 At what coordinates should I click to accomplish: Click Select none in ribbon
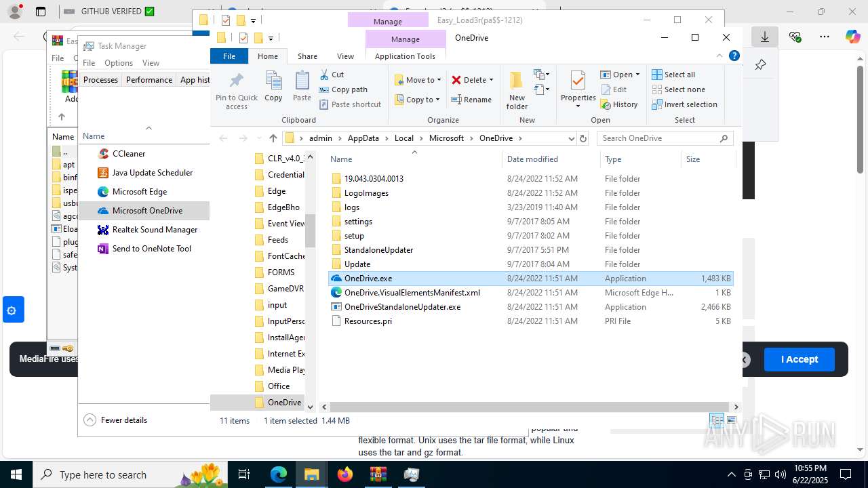678,89
